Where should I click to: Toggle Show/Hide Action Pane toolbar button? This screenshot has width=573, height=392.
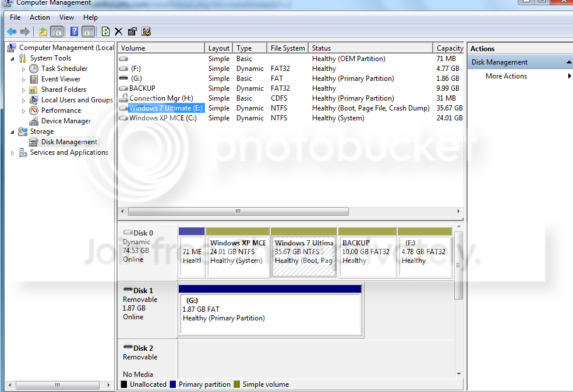88,32
